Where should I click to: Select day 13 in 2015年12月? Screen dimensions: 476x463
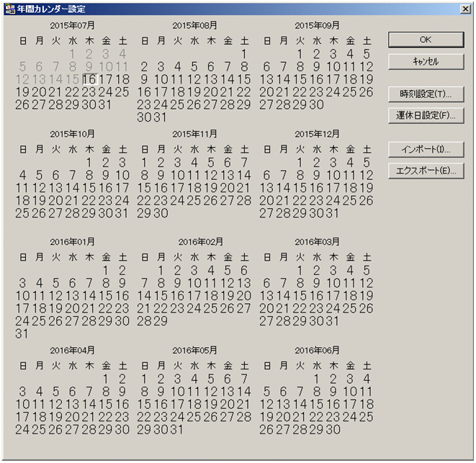click(x=266, y=188)
